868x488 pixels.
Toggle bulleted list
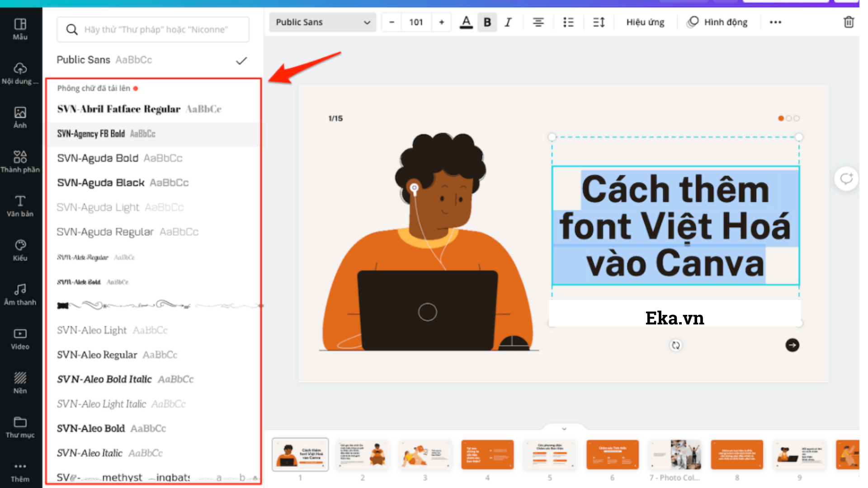pyautogui.click(x=568, y=22)
